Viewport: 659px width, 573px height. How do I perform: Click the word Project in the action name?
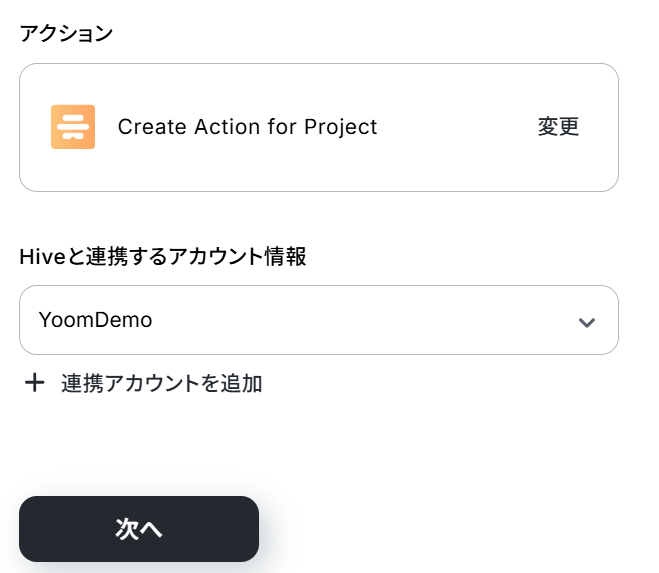coord(342,127)
